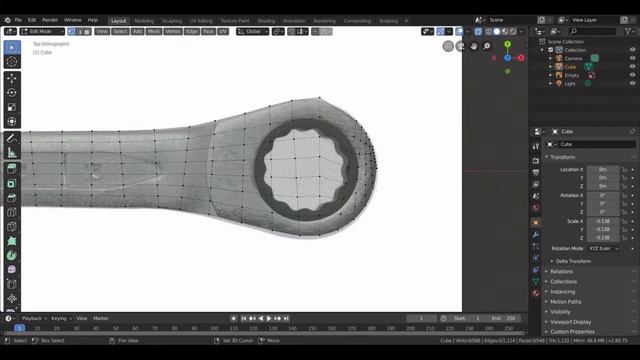This screenshot has width=640, height=360.
Task: Play the animation forward
Action: pyautogui.click(x=269, y=318)
